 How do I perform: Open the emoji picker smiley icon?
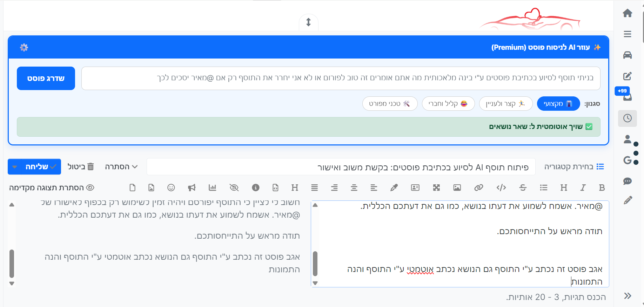tap(171, 187)
